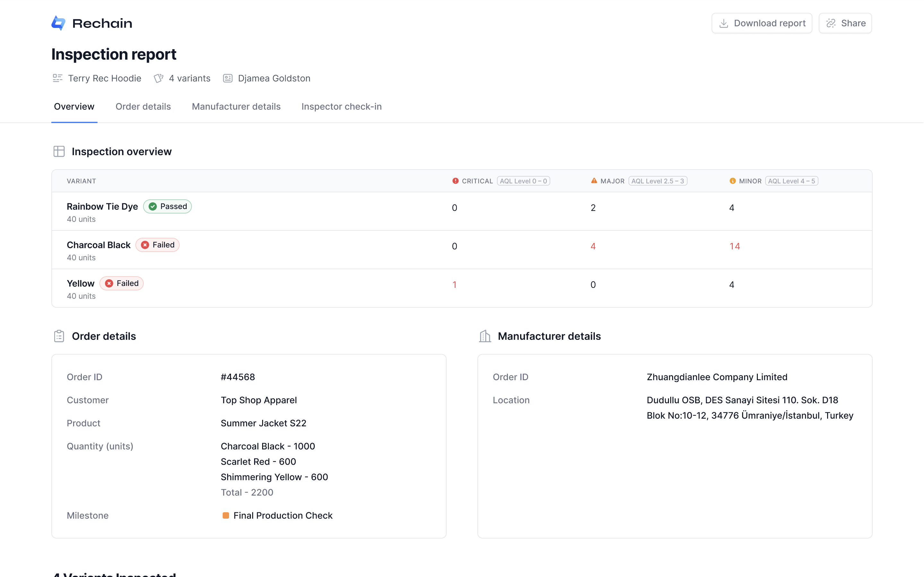
Task: Click the Passed badge on Rainbow Tie Dye
Action: pos(167,206)
